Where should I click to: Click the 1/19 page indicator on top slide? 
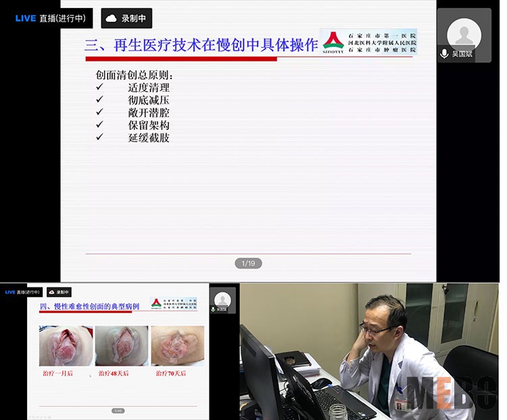[x=248, y=263]
